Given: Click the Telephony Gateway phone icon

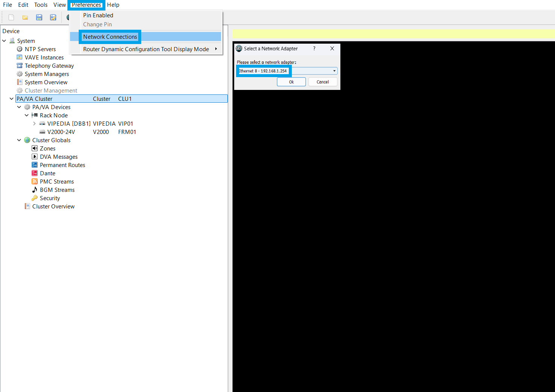Looking at the screenshot, I should pos(20,65).
